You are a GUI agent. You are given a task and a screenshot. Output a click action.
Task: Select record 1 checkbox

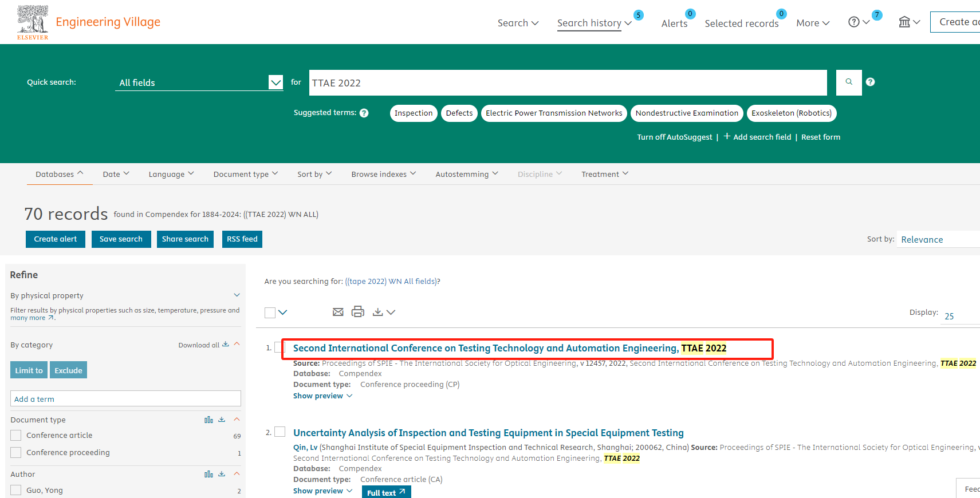[x=279, y=347]
